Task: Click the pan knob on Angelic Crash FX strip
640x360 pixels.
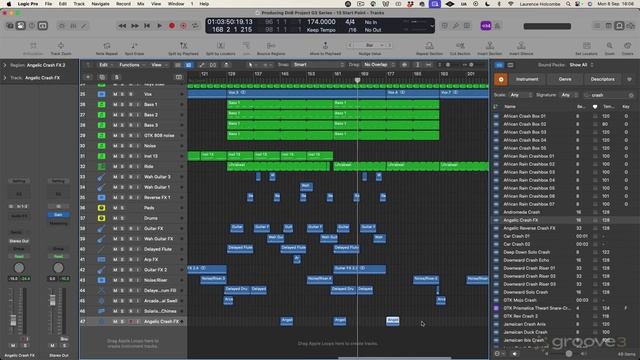Action: 19,268
